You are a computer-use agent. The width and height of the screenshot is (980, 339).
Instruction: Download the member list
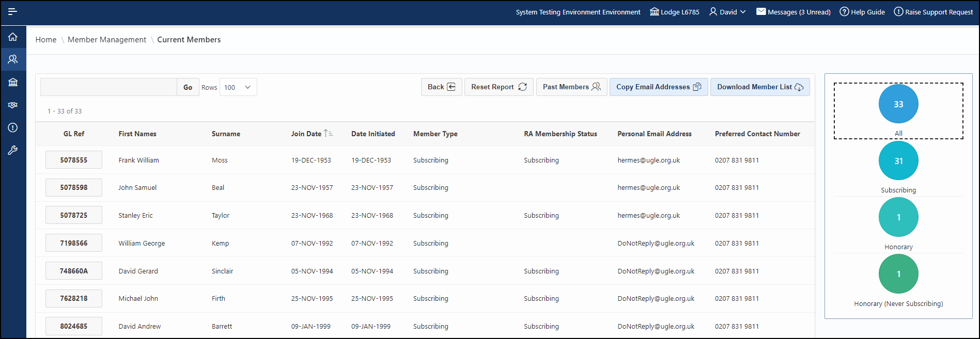click(x=759, y=87)
